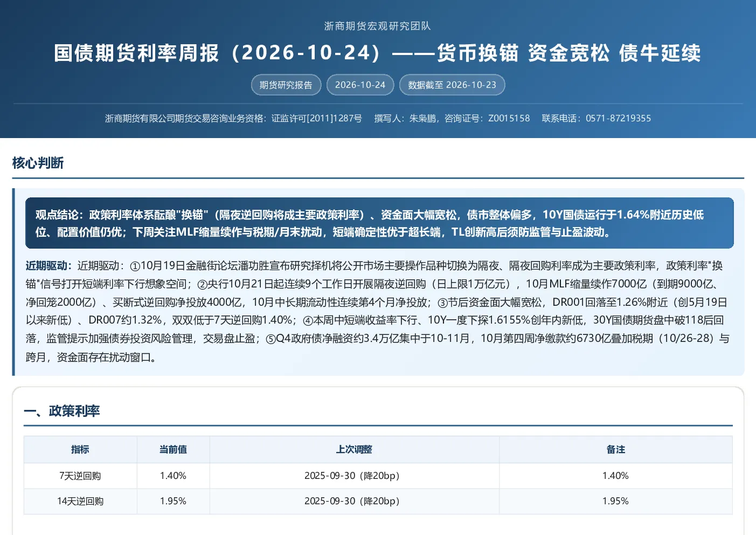Click the 当前值 column header

[173, 449]
